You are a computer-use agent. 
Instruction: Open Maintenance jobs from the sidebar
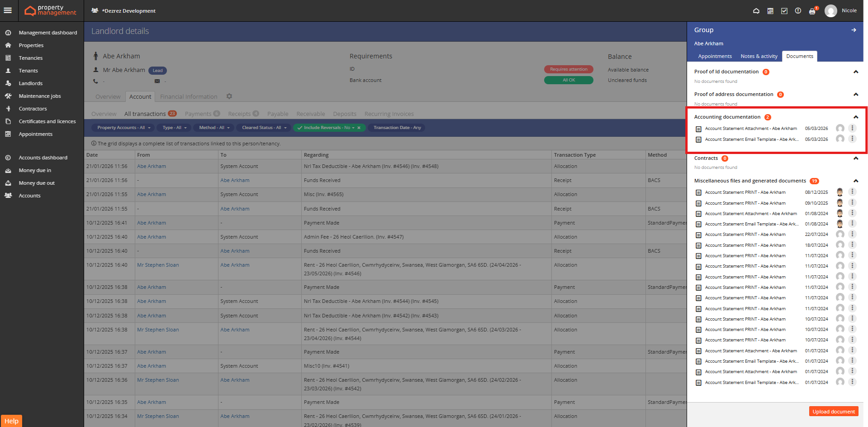click(39, 96)
